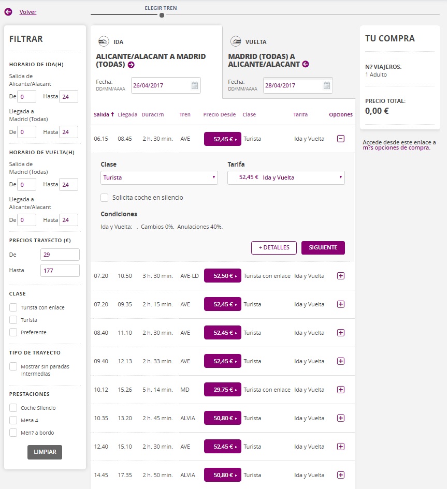Enable the Solicita coche en silencio checkbox
This screenshot has height=489, width=448.
[x=105, y=198]
